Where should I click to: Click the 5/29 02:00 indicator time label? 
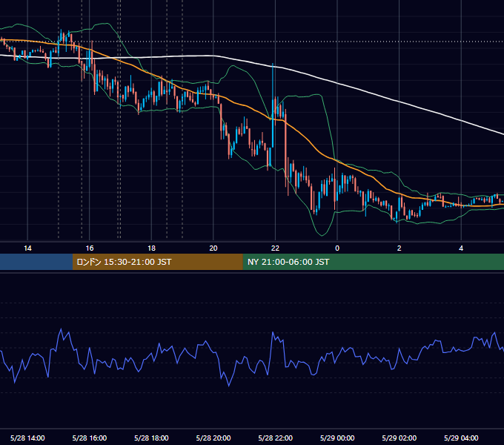click(399, 438)
